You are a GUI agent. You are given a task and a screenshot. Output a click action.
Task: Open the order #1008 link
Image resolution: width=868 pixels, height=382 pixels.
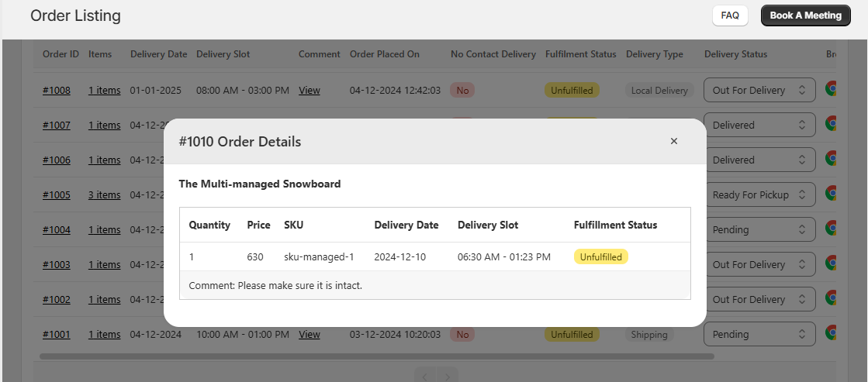[57, 90]
